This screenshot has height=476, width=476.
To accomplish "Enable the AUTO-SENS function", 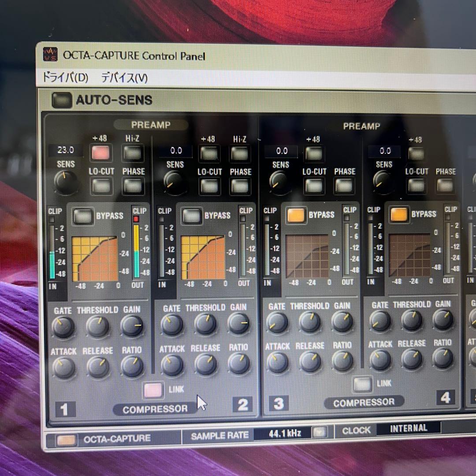I will (x=62, y=100).
